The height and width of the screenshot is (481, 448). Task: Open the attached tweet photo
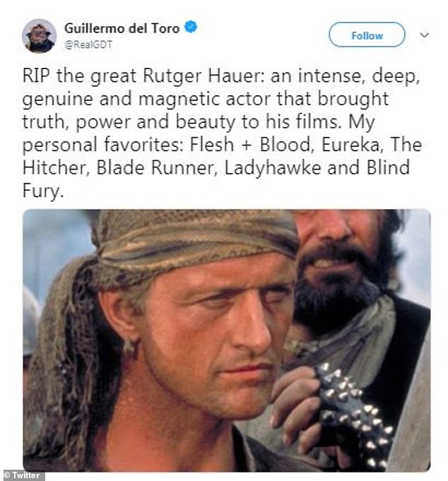(227, 340)
